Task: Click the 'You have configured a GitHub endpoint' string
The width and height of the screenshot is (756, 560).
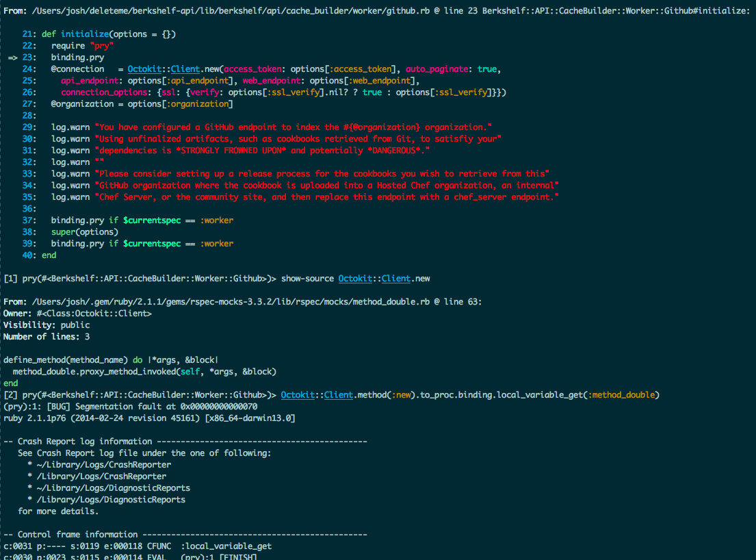Action: 293,127
